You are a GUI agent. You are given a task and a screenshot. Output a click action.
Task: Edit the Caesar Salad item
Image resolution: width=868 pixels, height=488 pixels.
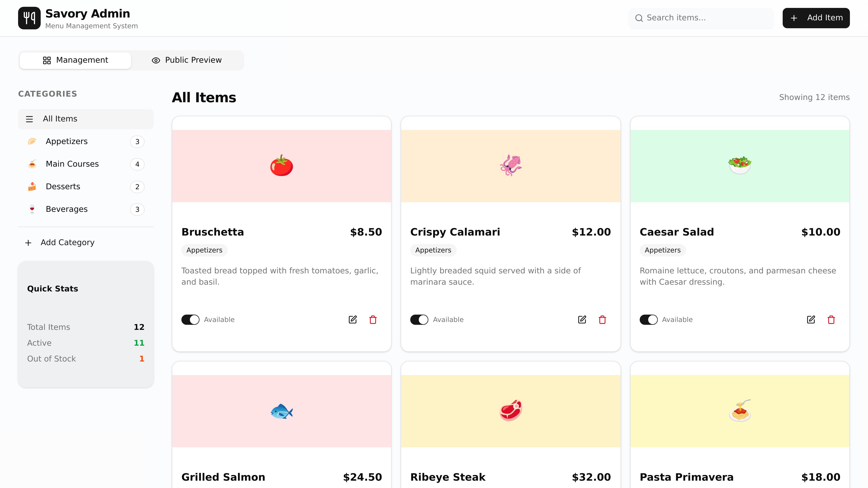[811, 319]
